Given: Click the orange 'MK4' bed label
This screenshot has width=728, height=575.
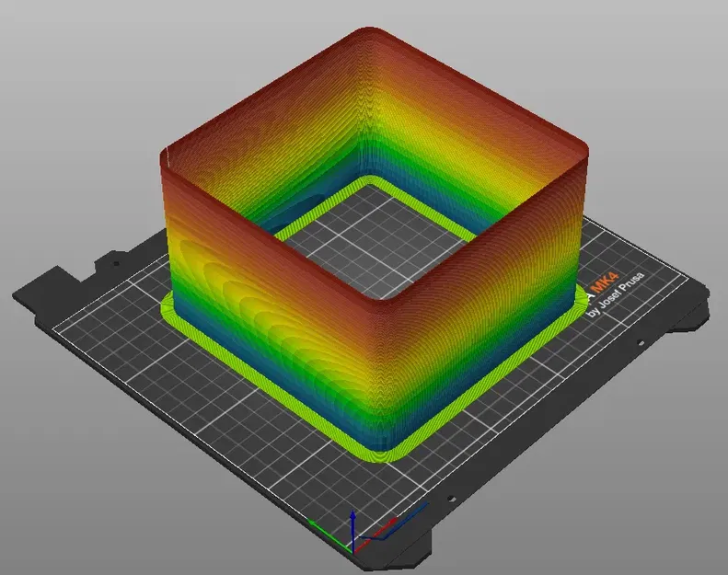Looking at the screenshot, I should [605, 282].
